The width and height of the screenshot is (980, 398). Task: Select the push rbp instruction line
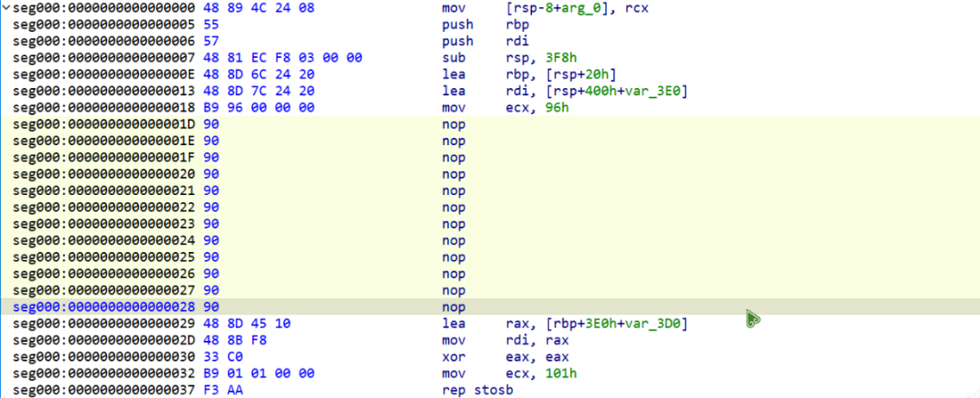pos(490,25)
